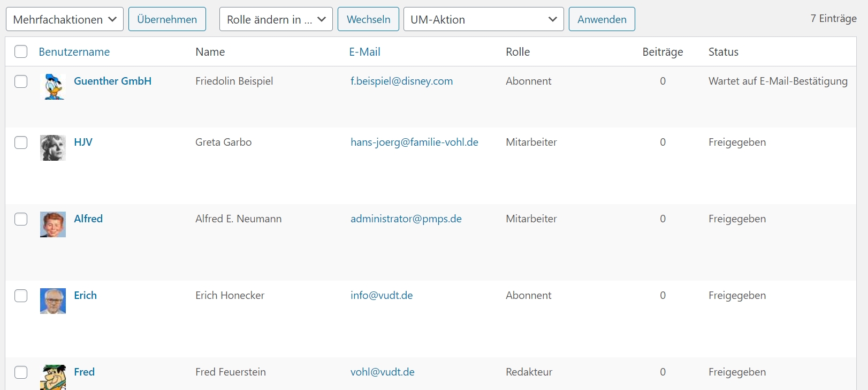Click Guenther GmbH's Donald Duck avatar
This screenshot has width=868, height=390.
tap(53, 87)
